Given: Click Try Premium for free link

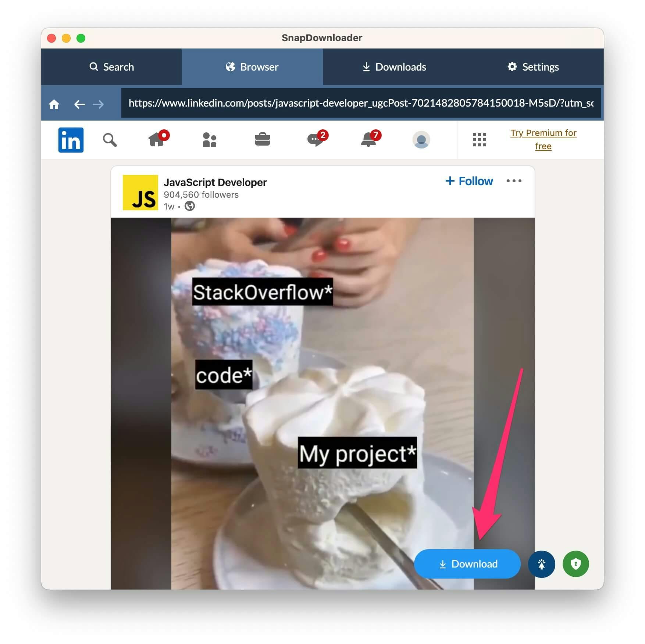Looking at the screenshot, I should [543, 140].
